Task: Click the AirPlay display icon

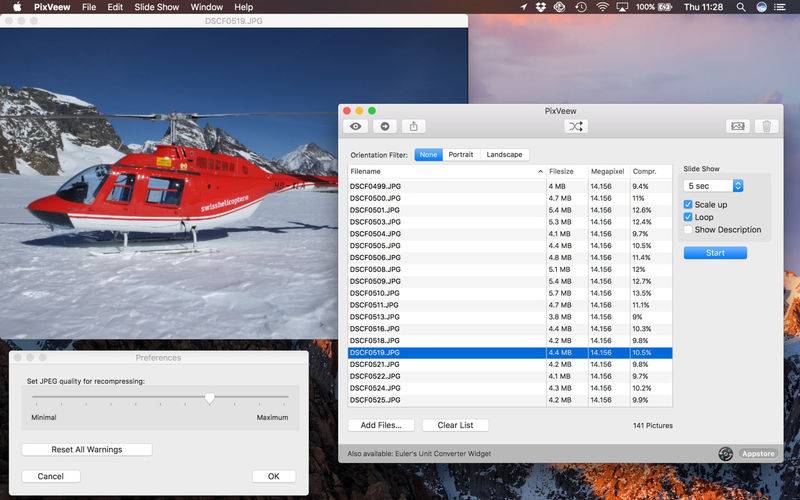Action: [622, 7]
